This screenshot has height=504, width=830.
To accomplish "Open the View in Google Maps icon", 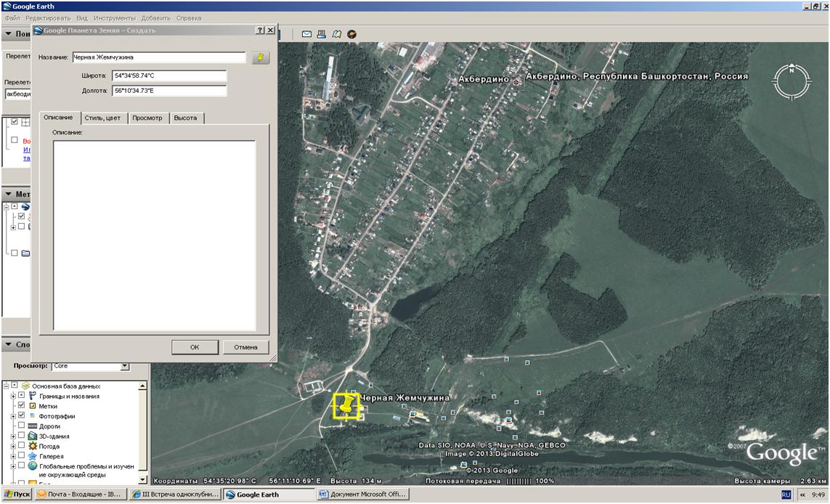I will [x=337, y=34].
